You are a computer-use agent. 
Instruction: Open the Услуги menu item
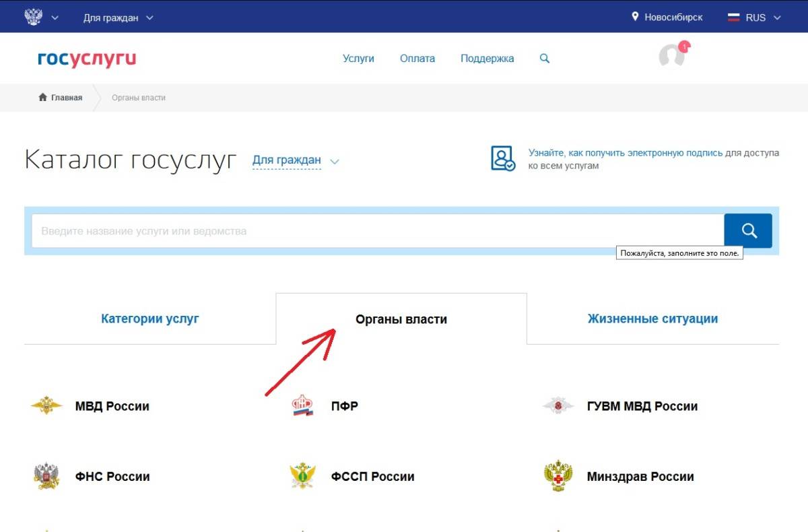358,59
